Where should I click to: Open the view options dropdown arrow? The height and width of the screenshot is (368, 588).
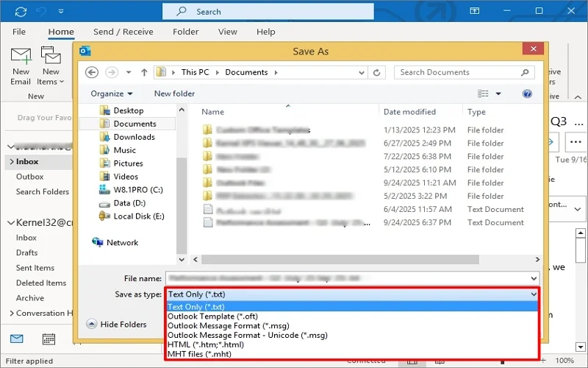(x=498, y=93)
